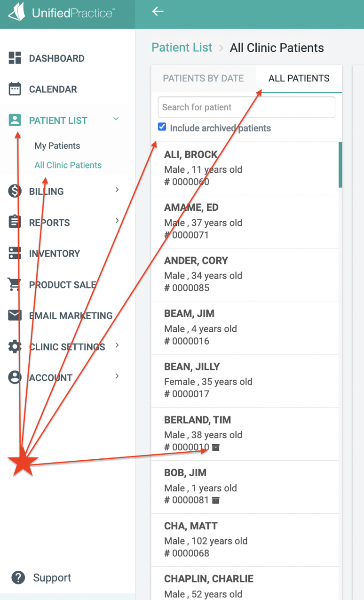Expand the Billing submenu chevron

click(117, 190)
